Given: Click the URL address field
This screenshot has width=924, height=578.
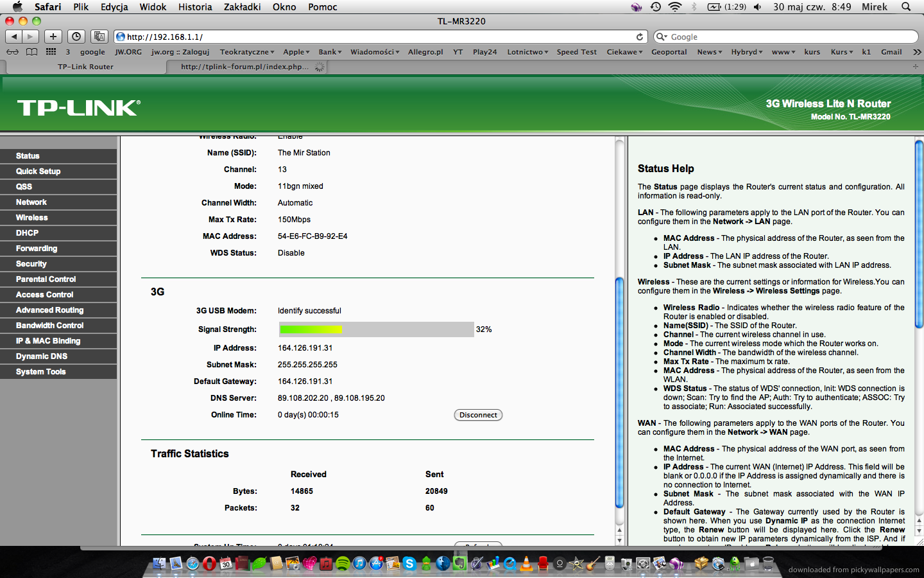Looking at the screenshot, I should [x=380, y=37].
